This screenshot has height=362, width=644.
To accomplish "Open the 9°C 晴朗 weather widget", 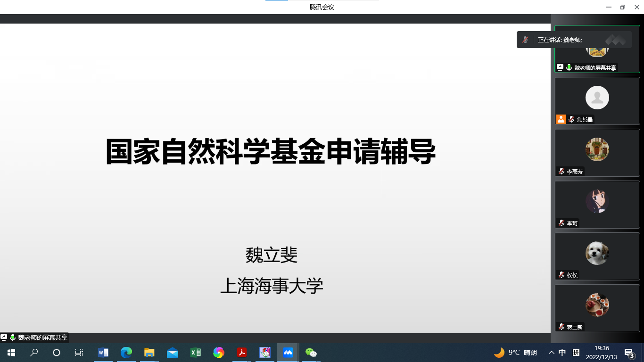I will 515,353.
